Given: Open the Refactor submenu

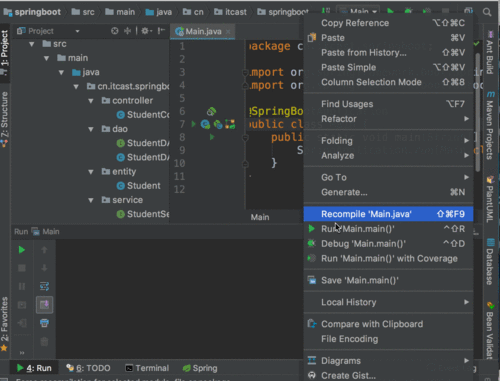Looking at the screenshot, I should (388, 119).
